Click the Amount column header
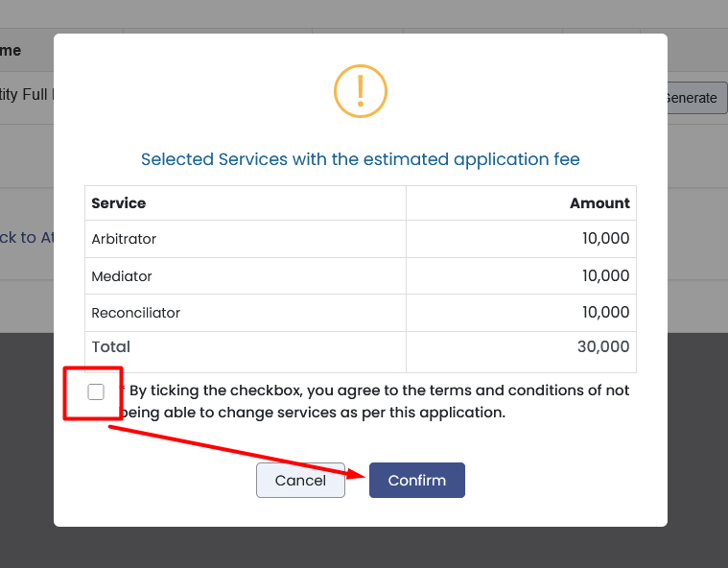728x568 pixels. pos(599,203)
